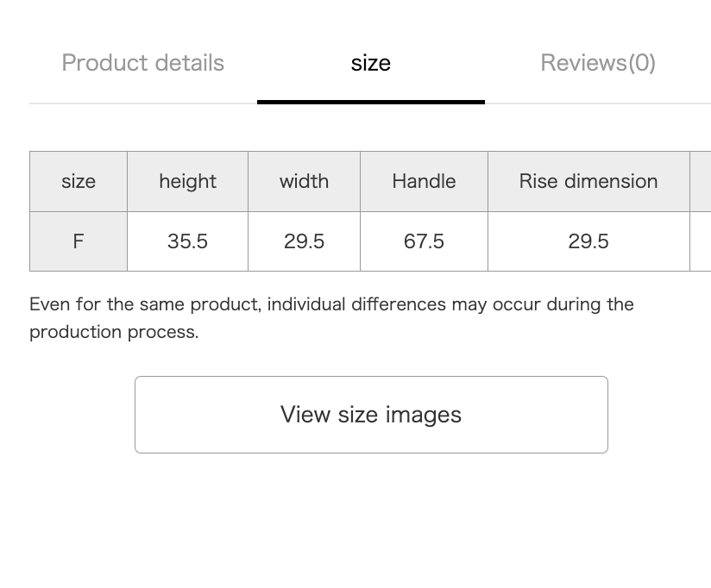Click the partially visible data cell after Rise dimension
This screenshot has width=711, height=588.
701,241
